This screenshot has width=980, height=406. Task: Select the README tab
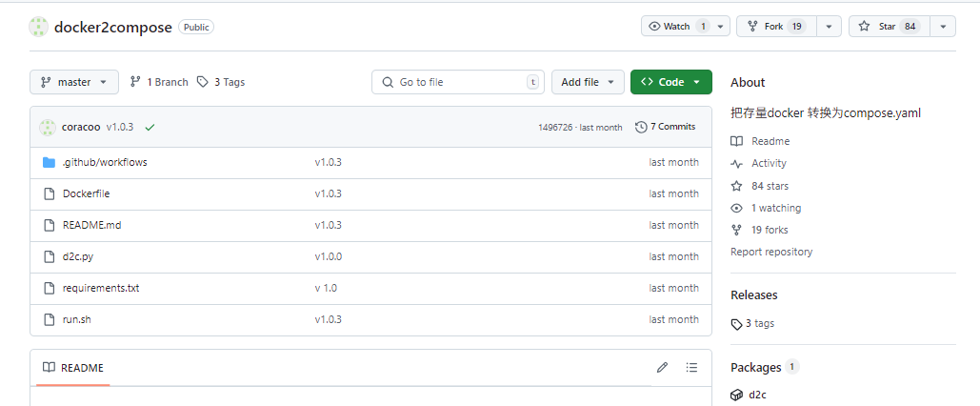(x=73, y=368)
